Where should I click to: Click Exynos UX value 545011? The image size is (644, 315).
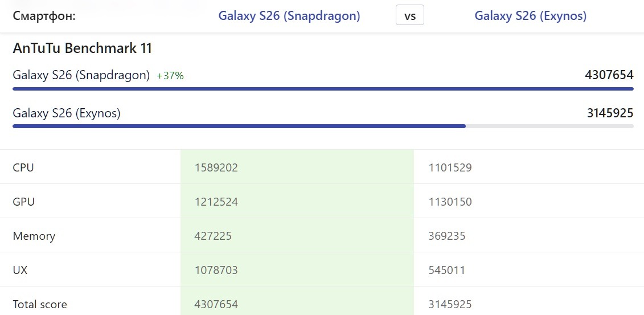(447, 270)
